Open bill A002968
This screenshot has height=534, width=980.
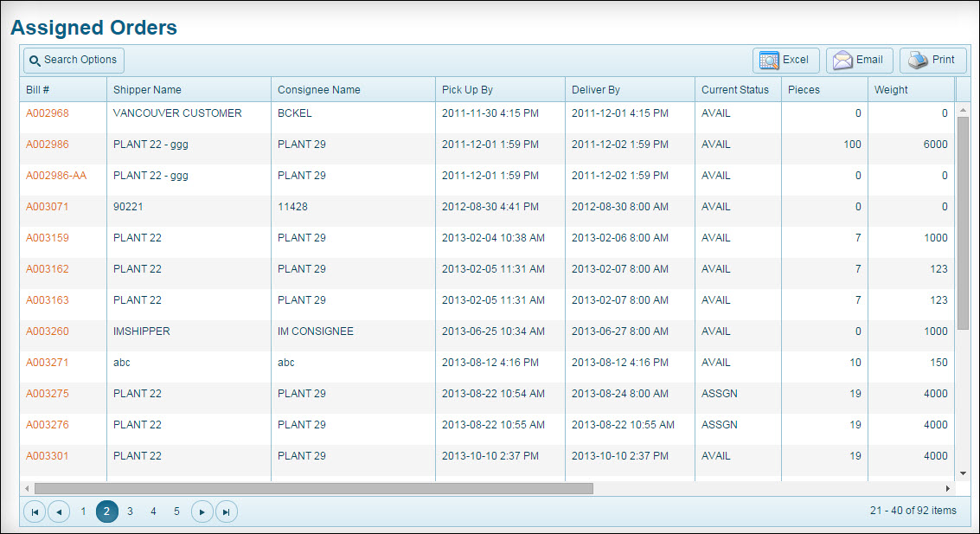pos(48,113)
